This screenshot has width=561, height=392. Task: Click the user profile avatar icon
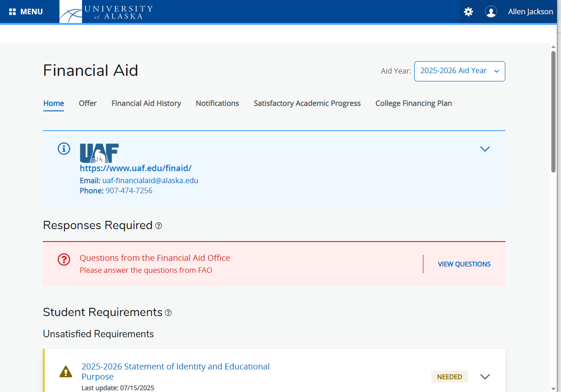[491, 12]
